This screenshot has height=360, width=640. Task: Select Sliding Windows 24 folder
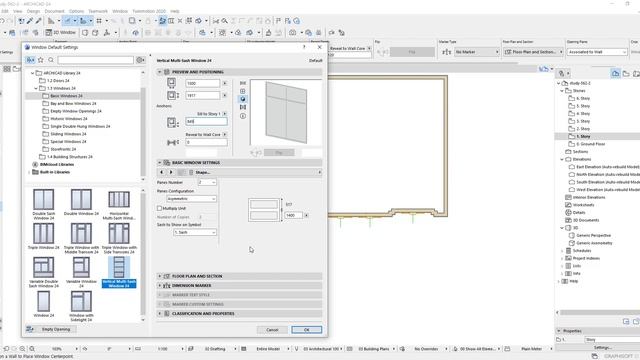68,134
